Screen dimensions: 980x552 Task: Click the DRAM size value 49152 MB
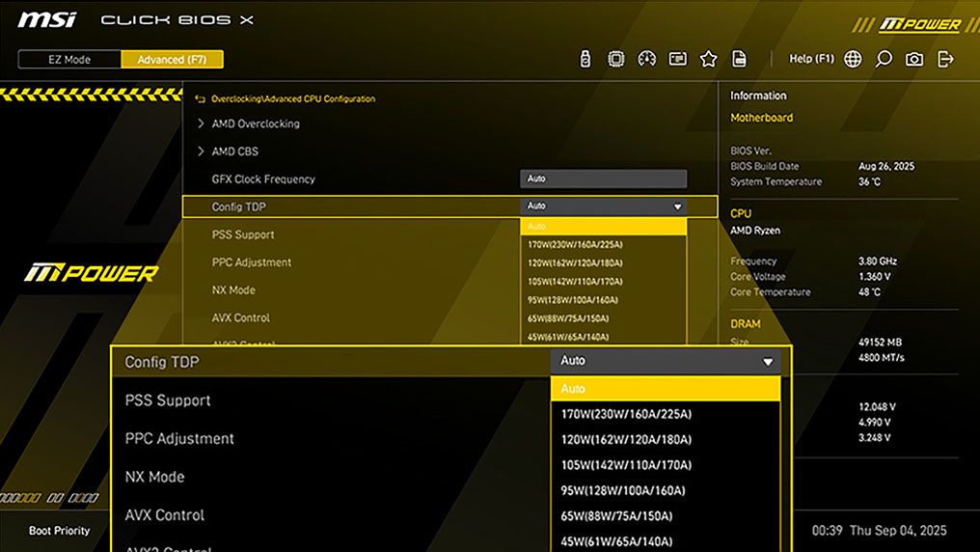click(880, 342)
